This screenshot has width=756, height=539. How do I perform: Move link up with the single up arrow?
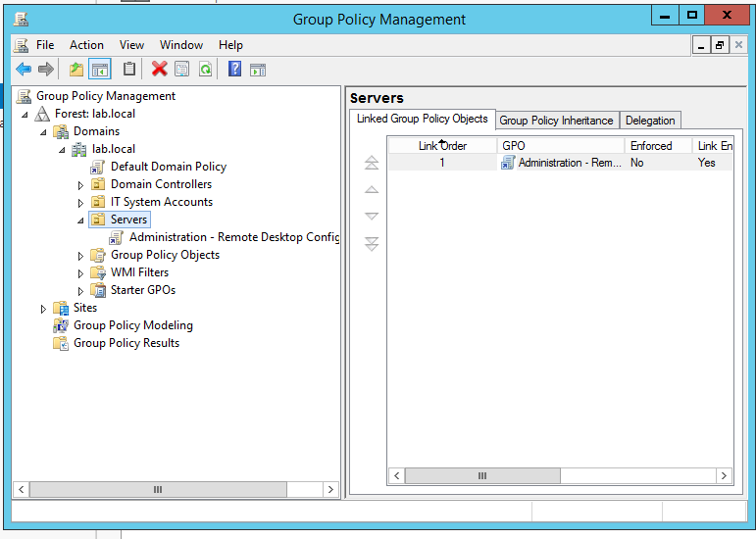(x=372, y=190)
